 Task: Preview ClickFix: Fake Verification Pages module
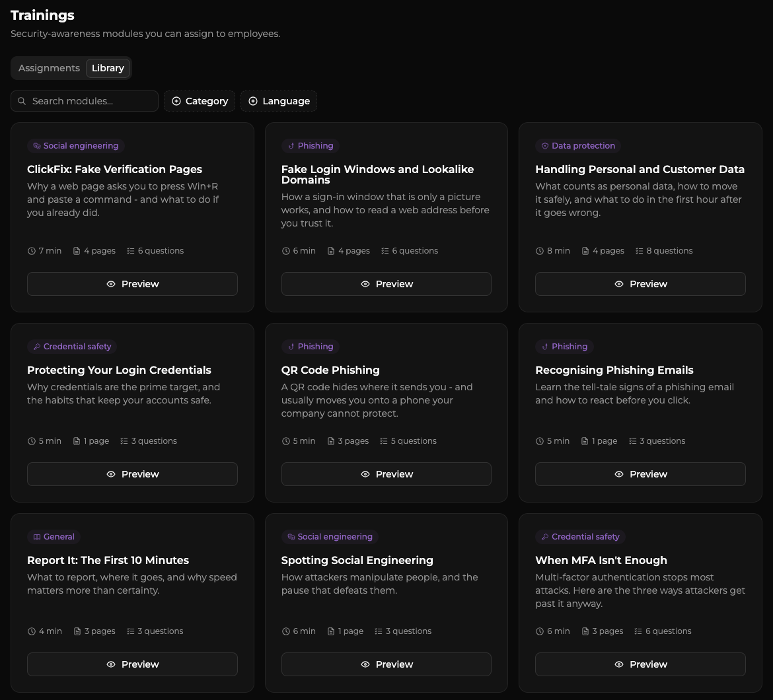pyautogui.click(x=132, y=284)
